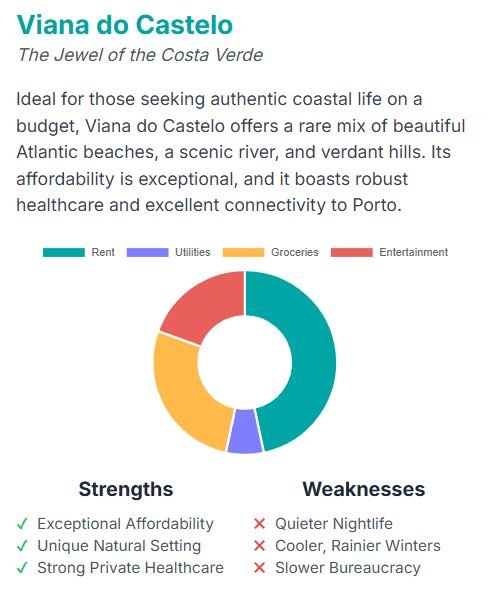Click the Utilities legend label
The image size is (491, 595).
click(192, 252)
